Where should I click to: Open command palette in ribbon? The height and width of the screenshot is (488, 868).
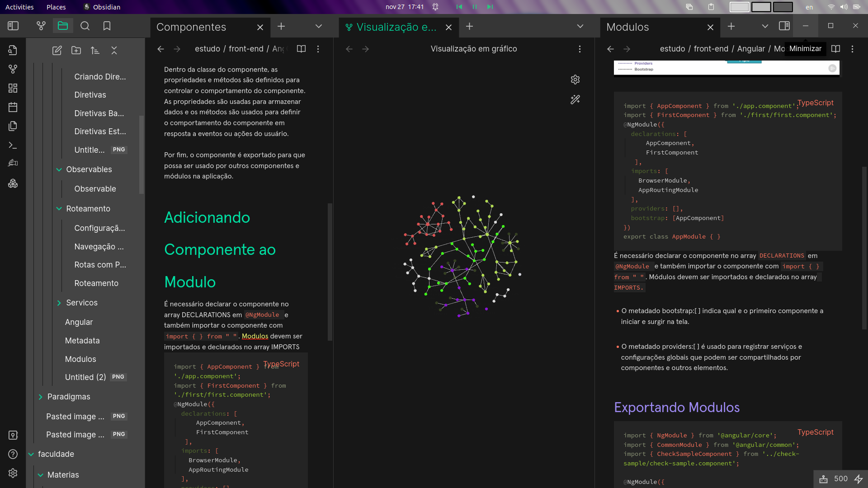13,145
